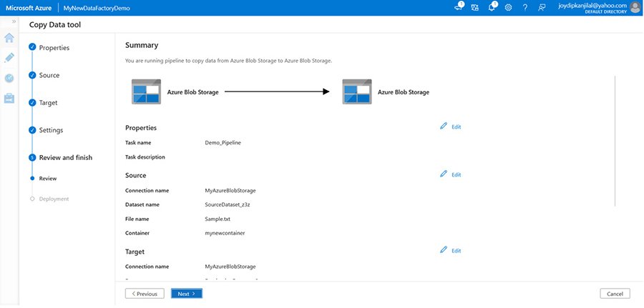The image size is (644, 308).
Task: Open the Settings gear in top bar
Action: tap(508, 7)
